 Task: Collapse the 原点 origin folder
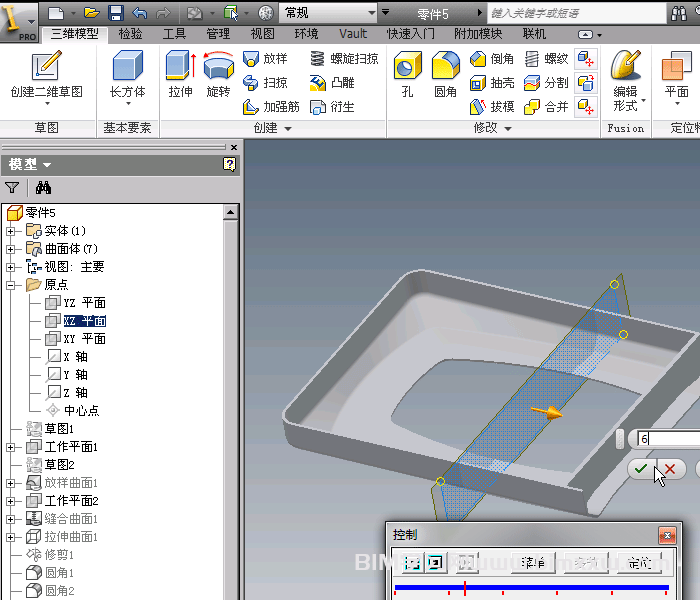click(11, 285)
